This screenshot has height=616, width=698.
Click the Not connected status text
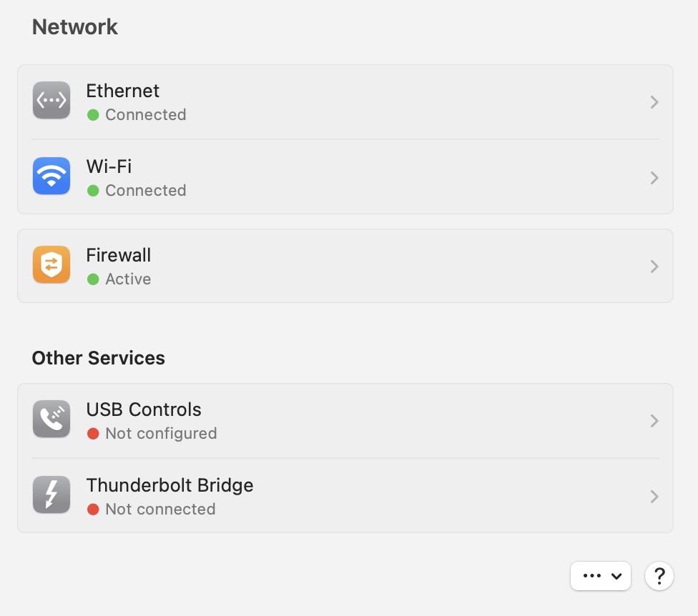[160, 510]
